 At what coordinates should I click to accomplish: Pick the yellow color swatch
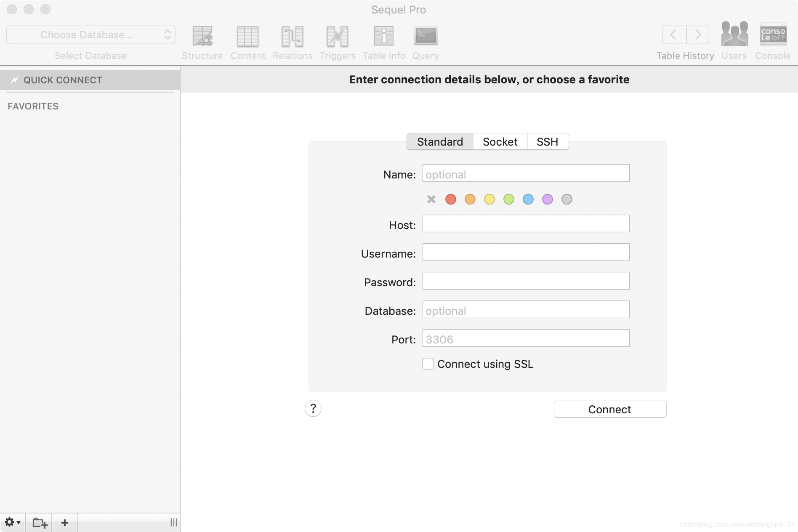[x=489, y=199]
